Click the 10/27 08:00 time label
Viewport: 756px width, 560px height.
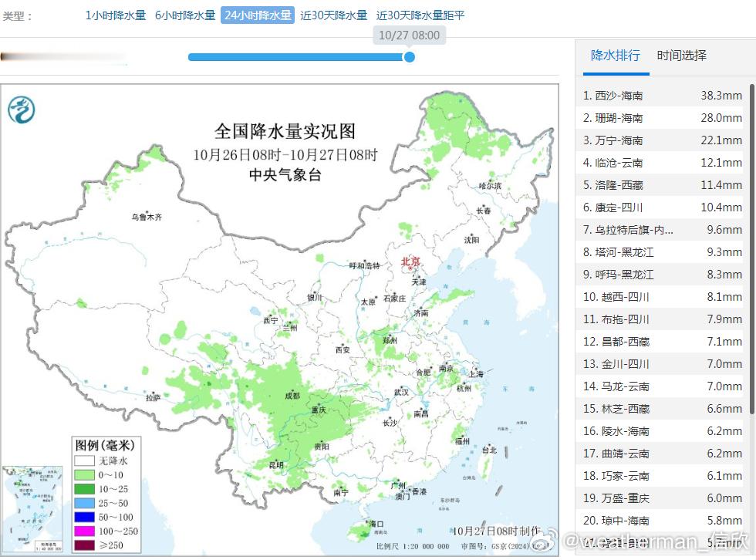coord(409,35)
